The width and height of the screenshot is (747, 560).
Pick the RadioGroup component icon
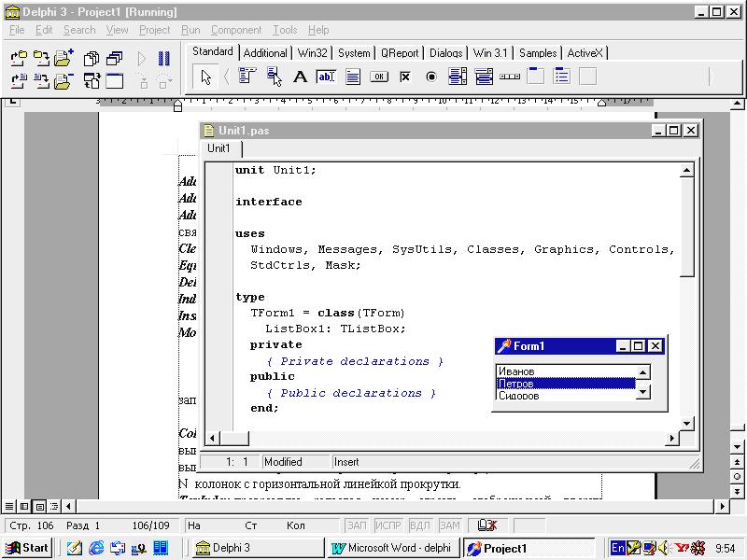[x=562, y=77]
